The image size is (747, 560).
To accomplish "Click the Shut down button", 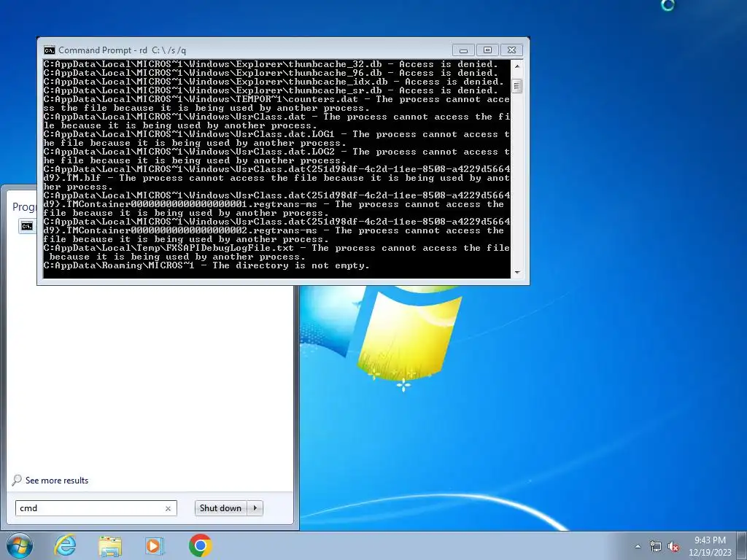I will coord(220,508).
